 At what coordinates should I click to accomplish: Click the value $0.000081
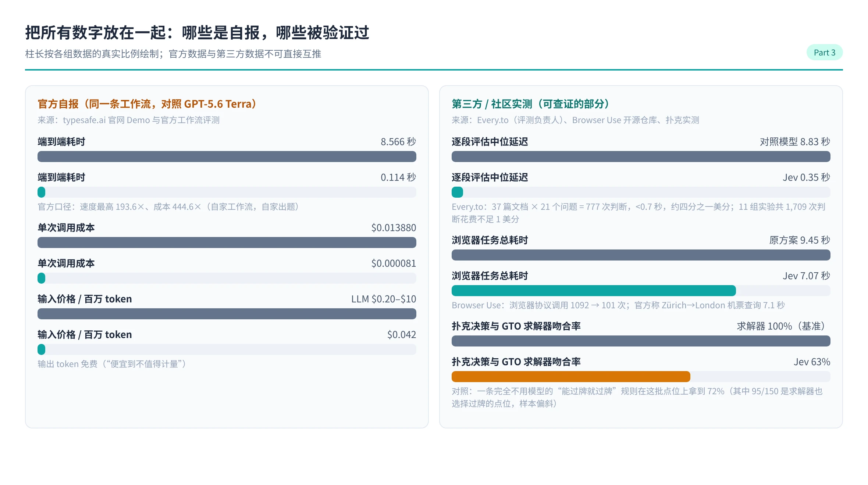pos(394,263)
